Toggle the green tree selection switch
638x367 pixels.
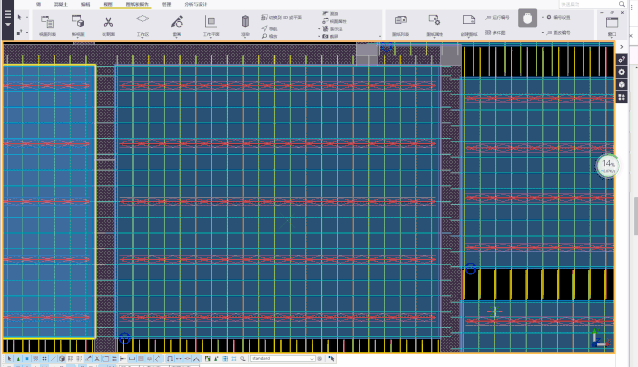18,359
